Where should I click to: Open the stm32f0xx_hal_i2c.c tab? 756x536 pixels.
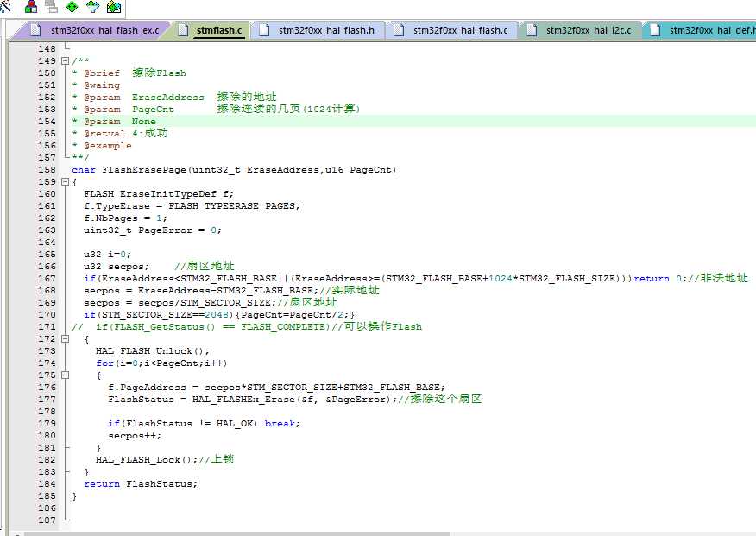point(580,30)
